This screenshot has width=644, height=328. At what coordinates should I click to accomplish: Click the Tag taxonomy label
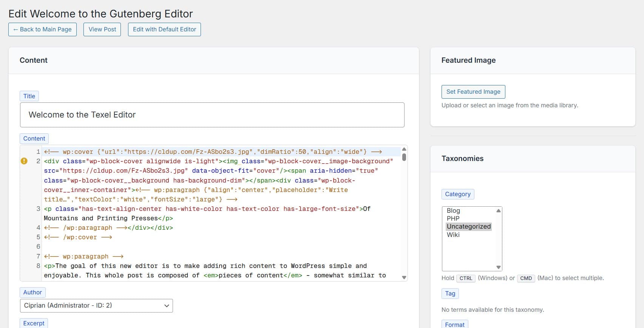pyautogui.click(x=450, y=294)
